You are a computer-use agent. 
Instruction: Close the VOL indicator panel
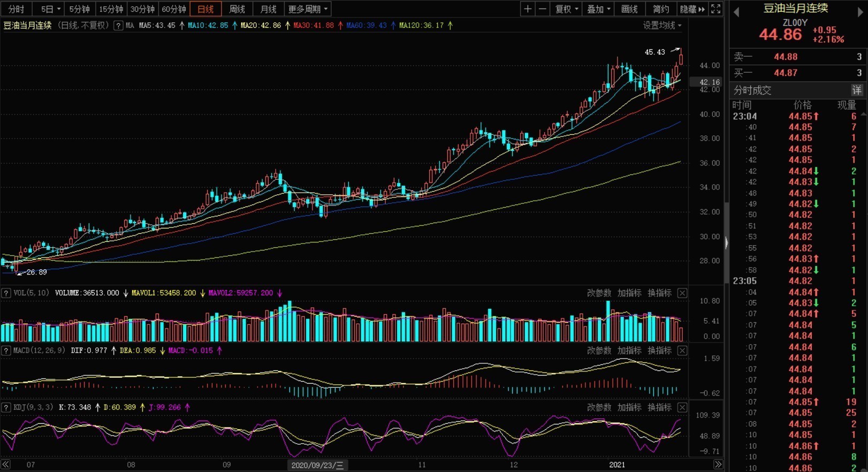(682, 293)
